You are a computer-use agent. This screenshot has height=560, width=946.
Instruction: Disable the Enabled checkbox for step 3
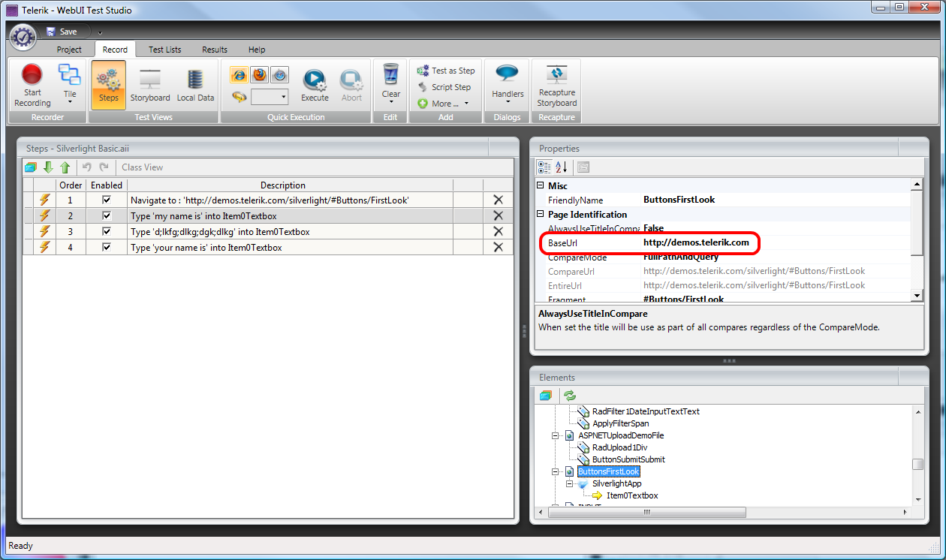point(107,231)
